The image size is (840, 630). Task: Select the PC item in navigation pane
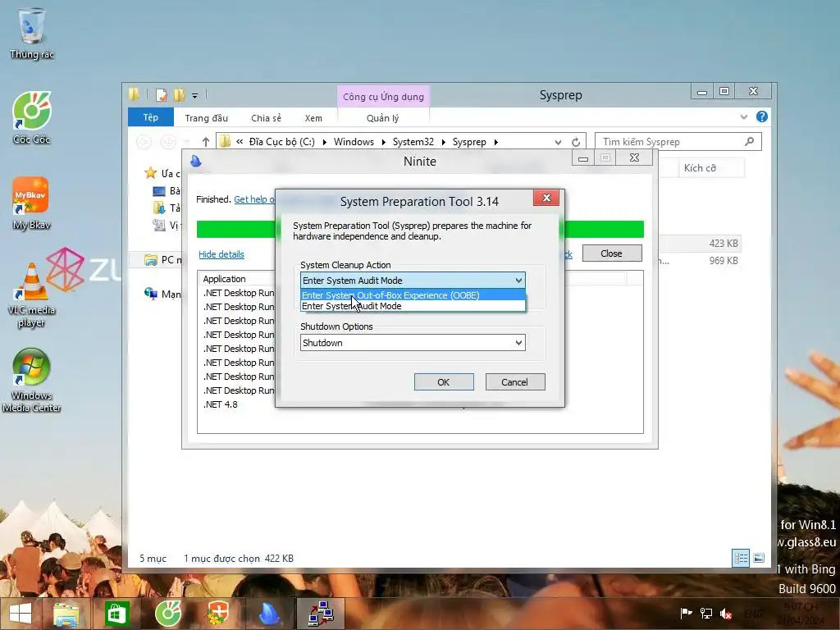click(x=163, y=260)
